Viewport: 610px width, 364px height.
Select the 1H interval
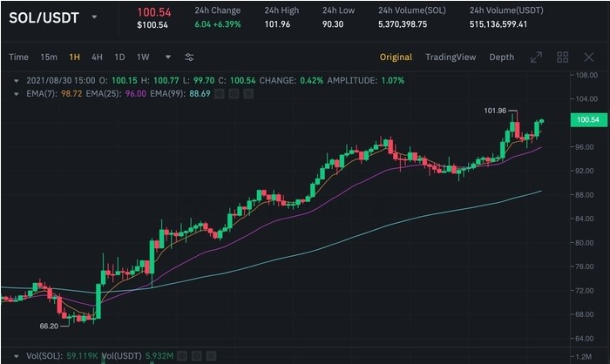pyautogui.click(x=75, y=57)
